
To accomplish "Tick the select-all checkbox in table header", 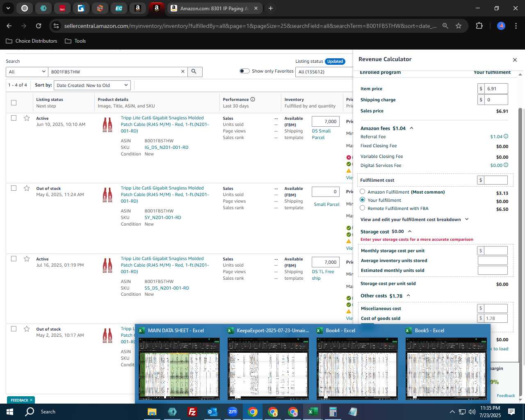I will pyautogui.click(x=14, y=103).
